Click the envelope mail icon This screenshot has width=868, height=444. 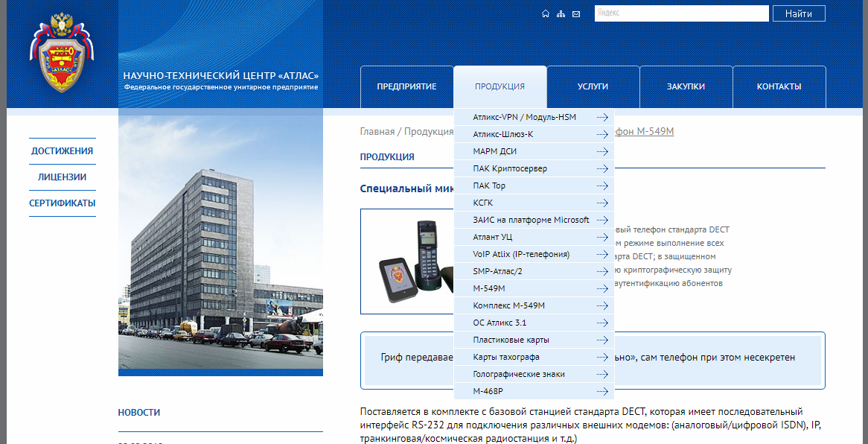(576, 14)
